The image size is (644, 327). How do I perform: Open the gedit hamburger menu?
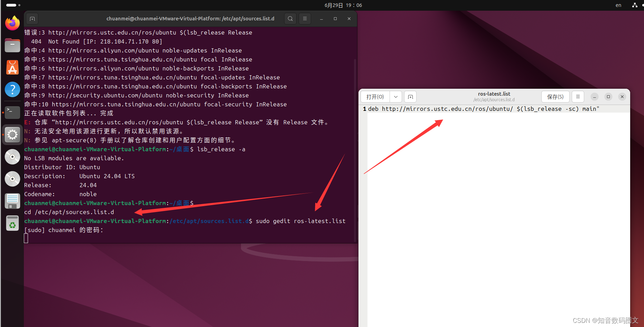pyautogui.click(x=578, y=97)
